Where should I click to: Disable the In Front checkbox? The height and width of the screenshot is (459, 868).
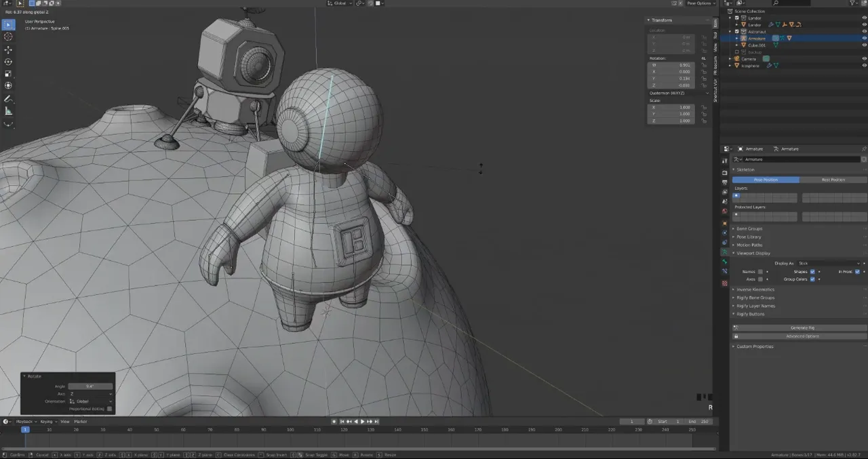click(x=857, y=272)
